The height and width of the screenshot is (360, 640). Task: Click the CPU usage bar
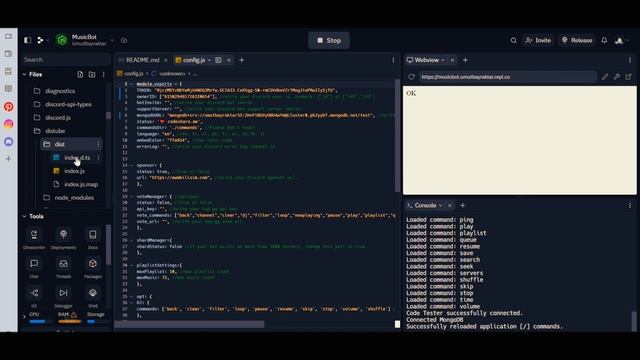coord(40,322)
